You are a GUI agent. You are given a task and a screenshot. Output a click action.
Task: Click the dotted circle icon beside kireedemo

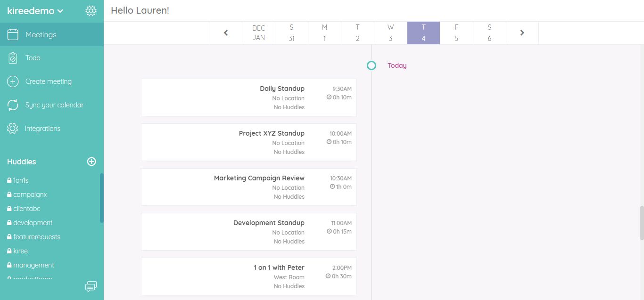91,10
